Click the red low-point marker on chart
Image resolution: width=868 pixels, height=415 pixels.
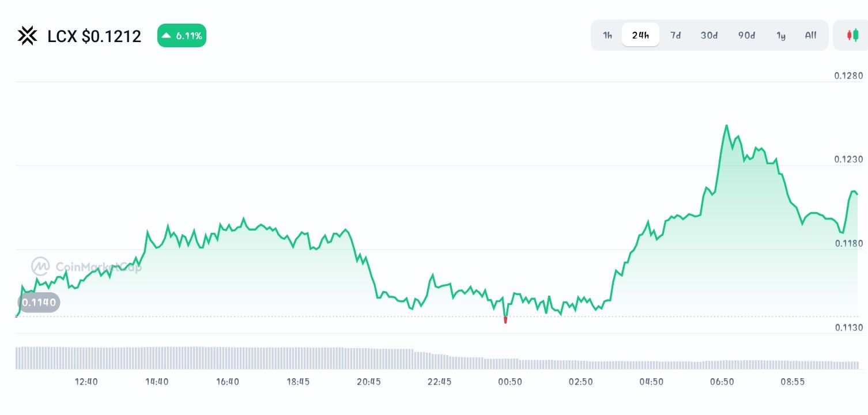[505, 320]
